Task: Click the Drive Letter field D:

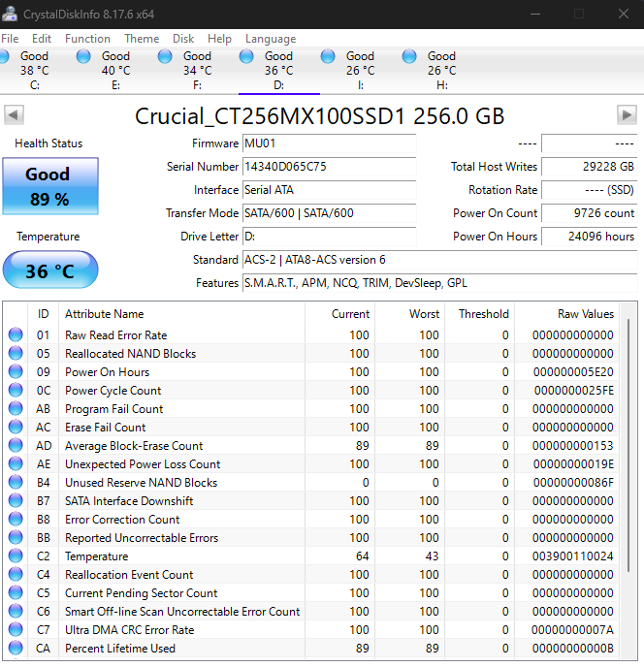Action: (x=330, y=237)
